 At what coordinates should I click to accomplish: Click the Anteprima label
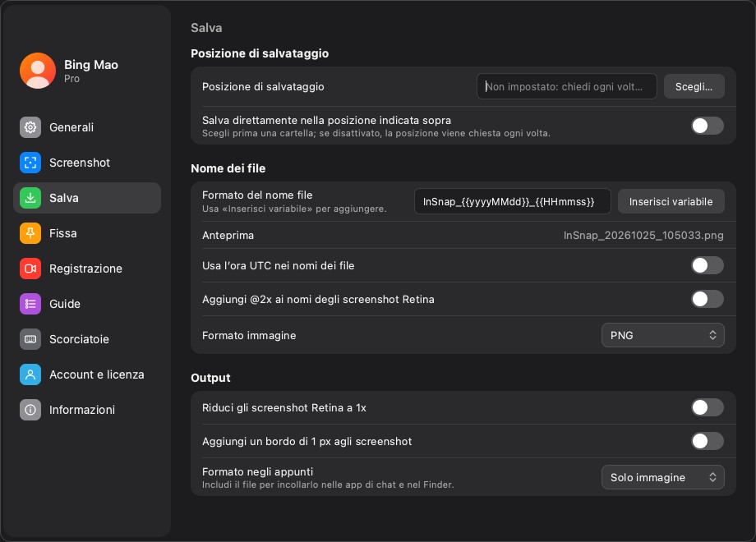[x=228, y=235]
